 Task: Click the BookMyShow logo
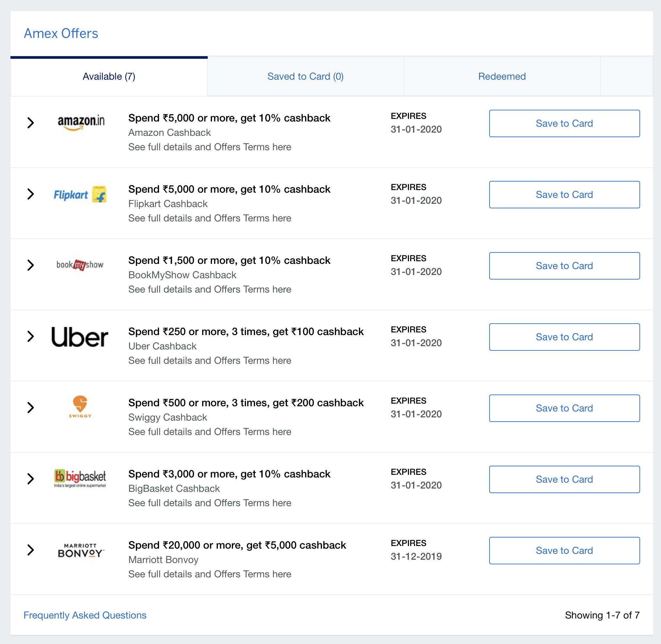[x=80, y=265]
